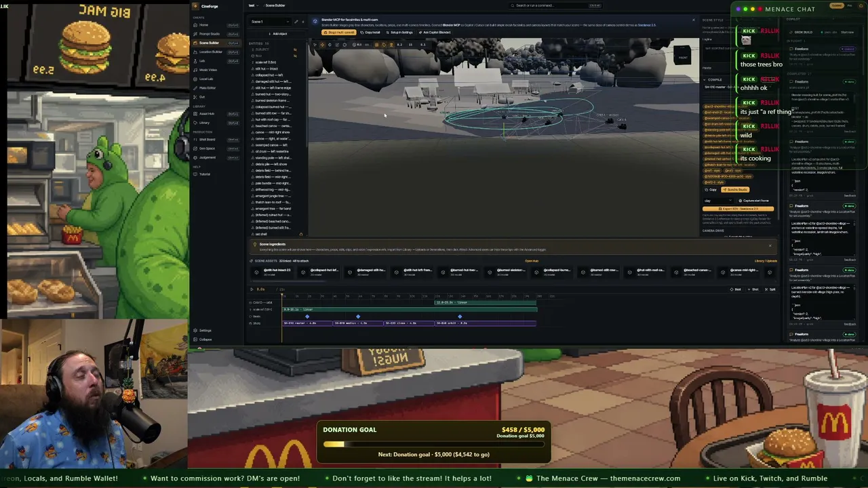Click the Scene Builder breadcrumb
The image size is (868, 488).
click(275, 5)
